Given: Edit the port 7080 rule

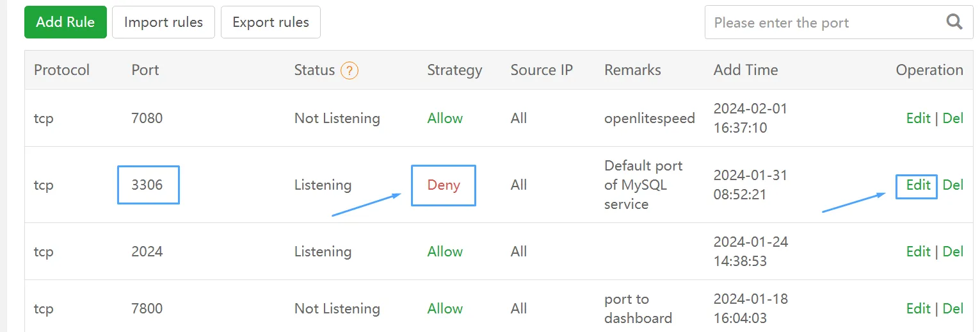Looking at the screenshot, I should tap(918, 118).
